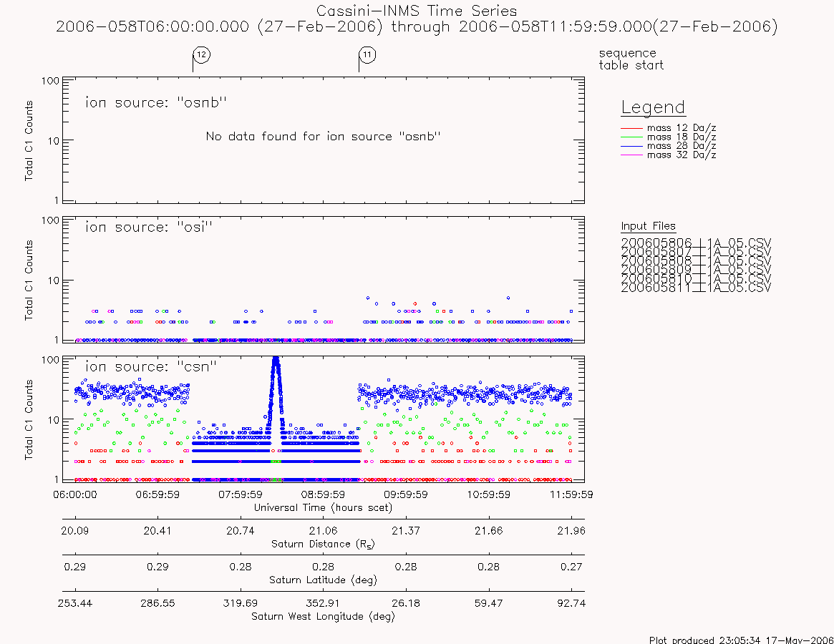This screenshot has height=644, width=834.
Task: Click the sequence table marker numbered 12
Action: tap(202, 55)
